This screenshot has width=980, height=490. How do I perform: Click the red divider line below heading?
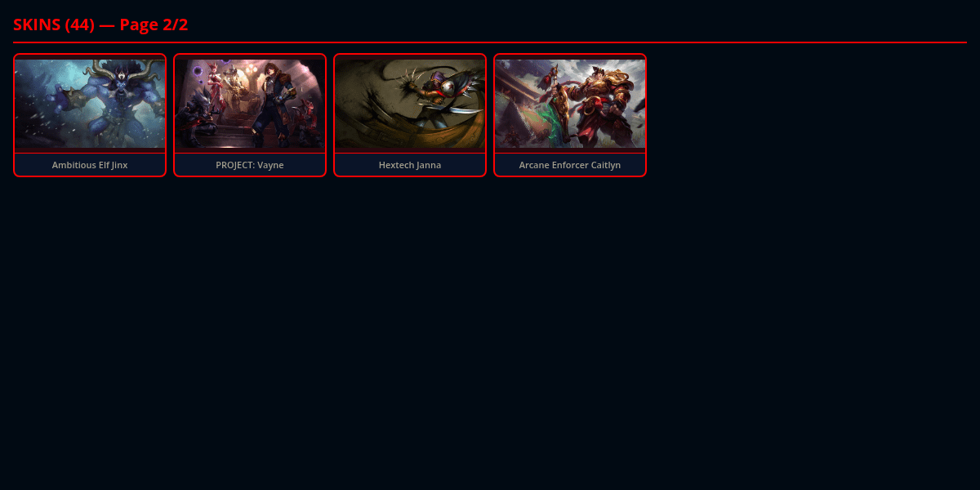coord(490,42)
